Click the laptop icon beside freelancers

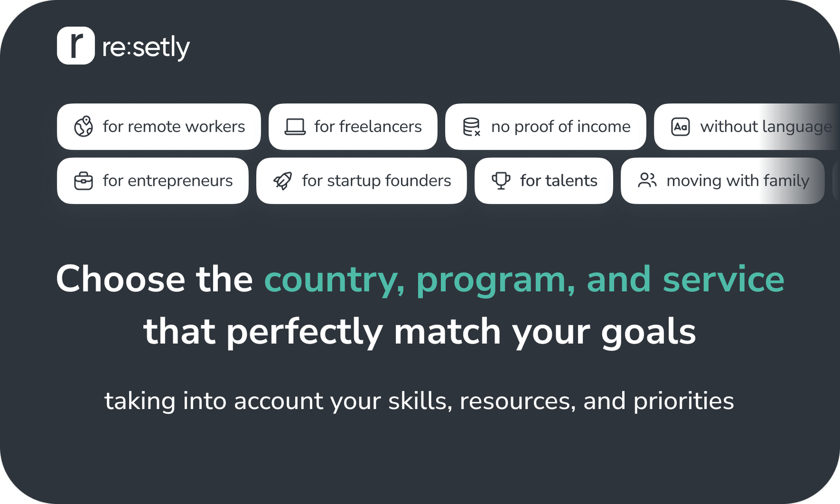coord(295,127)
